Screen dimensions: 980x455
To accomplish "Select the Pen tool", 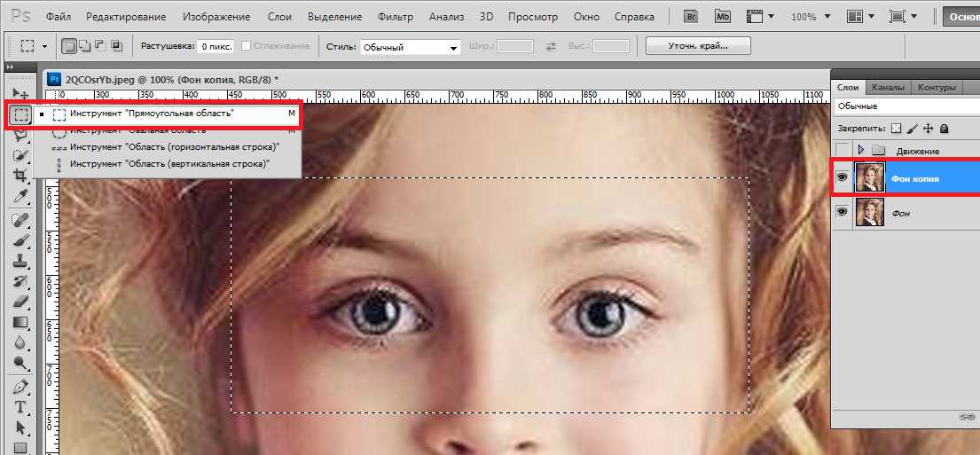I will coord(20,386).
